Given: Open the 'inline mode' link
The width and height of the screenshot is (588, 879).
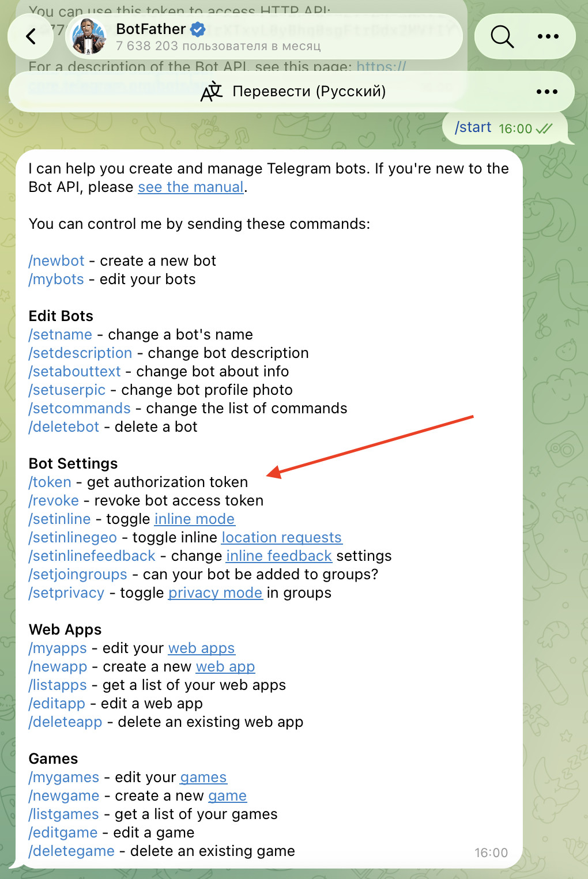Looking at the screenshot, I should click(x=195, y=519).
